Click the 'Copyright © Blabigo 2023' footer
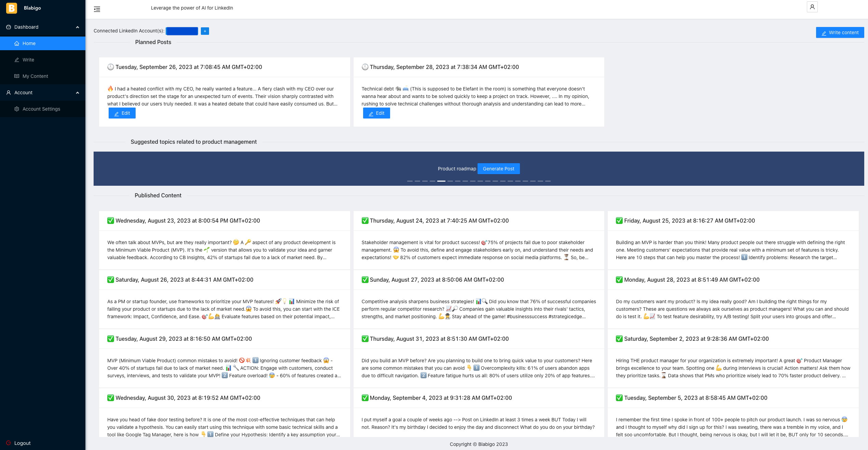 tap(479, 444)
